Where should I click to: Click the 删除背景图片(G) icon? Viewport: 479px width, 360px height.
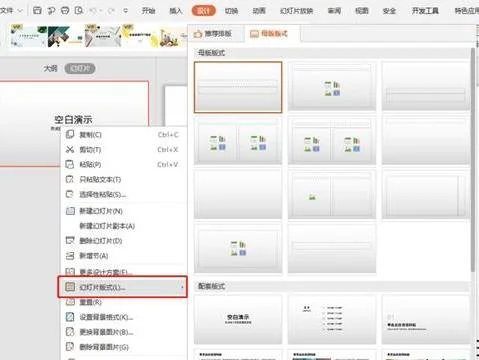70,347
